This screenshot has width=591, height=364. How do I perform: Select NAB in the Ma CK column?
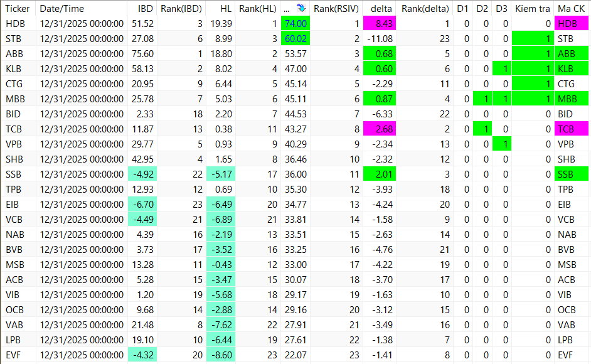click(567, 235)
